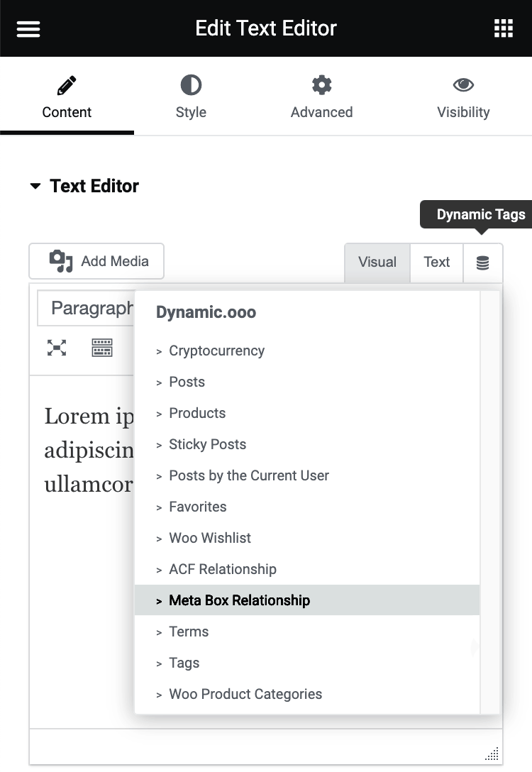This screenshot has height=772, width=532.
Task: Click the half-circle Style icon
Action: pos(190,84)
